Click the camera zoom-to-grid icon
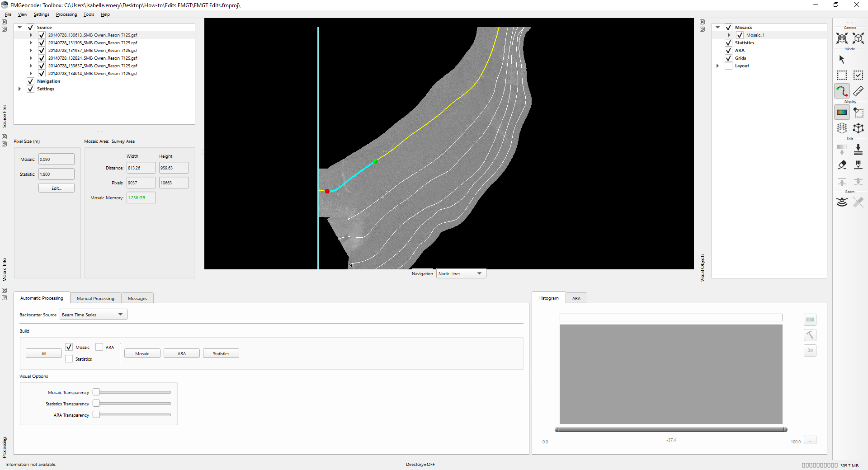 [841, 38]
